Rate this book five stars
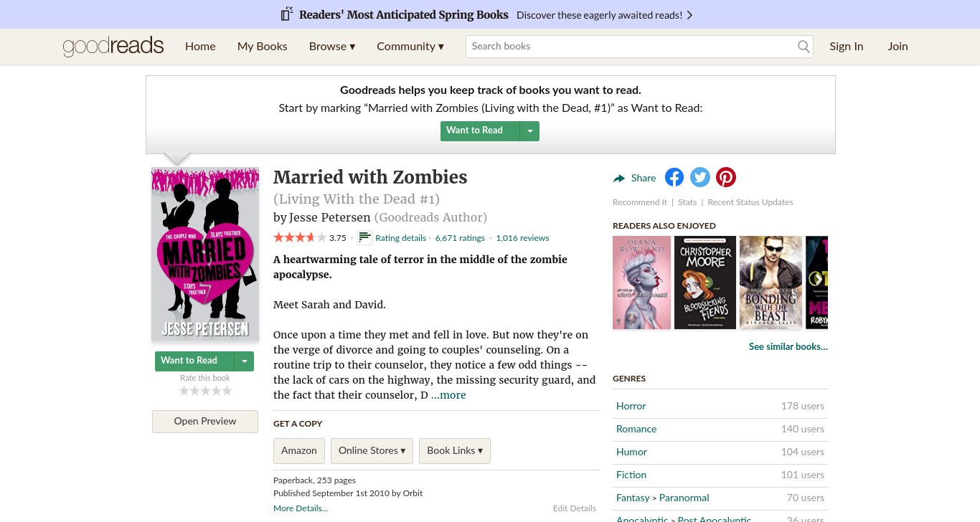 pos(227,391)
